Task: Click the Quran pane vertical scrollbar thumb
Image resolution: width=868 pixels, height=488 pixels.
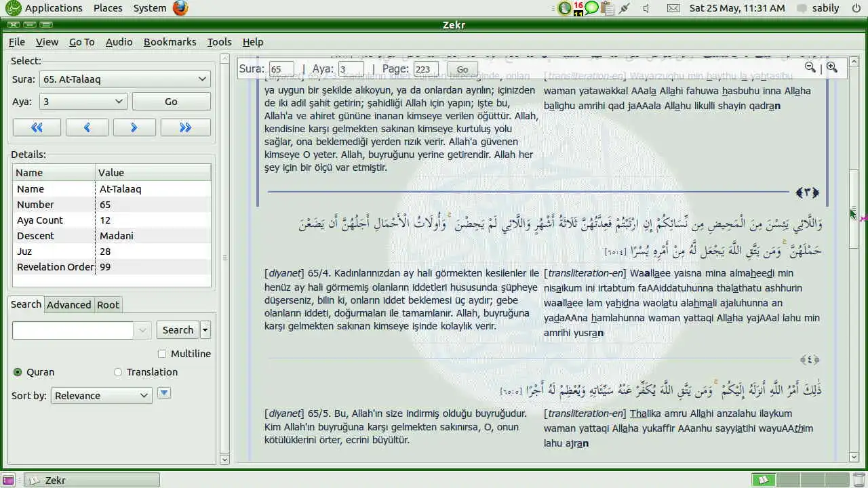Action: pyautogui.click(x=854, y=207)
